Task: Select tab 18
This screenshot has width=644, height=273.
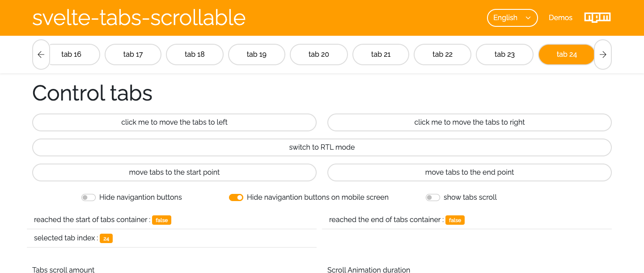Action: (x=195, y=55)
